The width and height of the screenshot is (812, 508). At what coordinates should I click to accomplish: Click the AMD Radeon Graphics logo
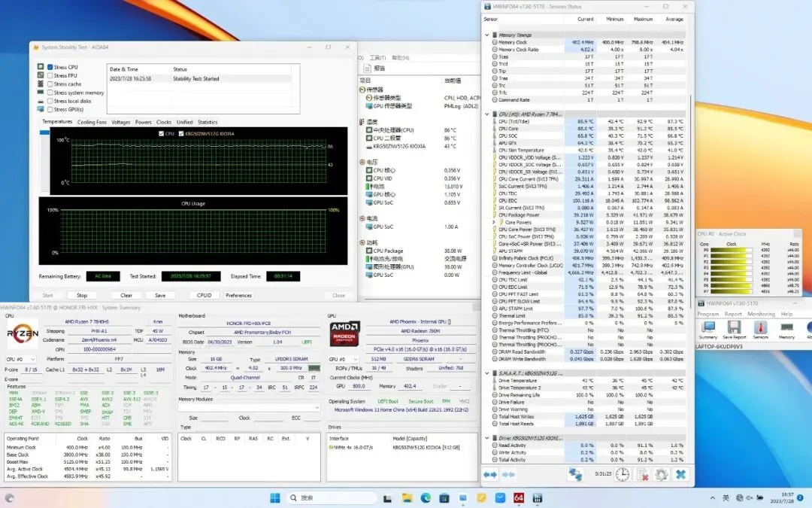coord(345,334)
